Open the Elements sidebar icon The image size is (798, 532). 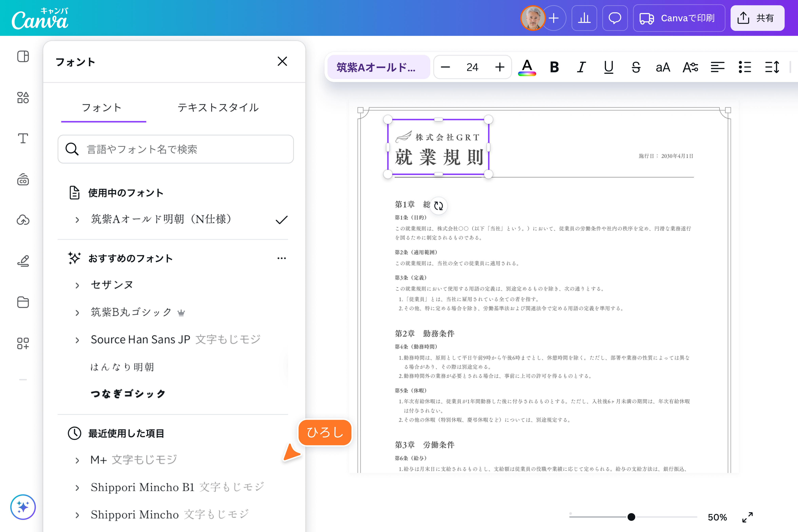(23, 97)
